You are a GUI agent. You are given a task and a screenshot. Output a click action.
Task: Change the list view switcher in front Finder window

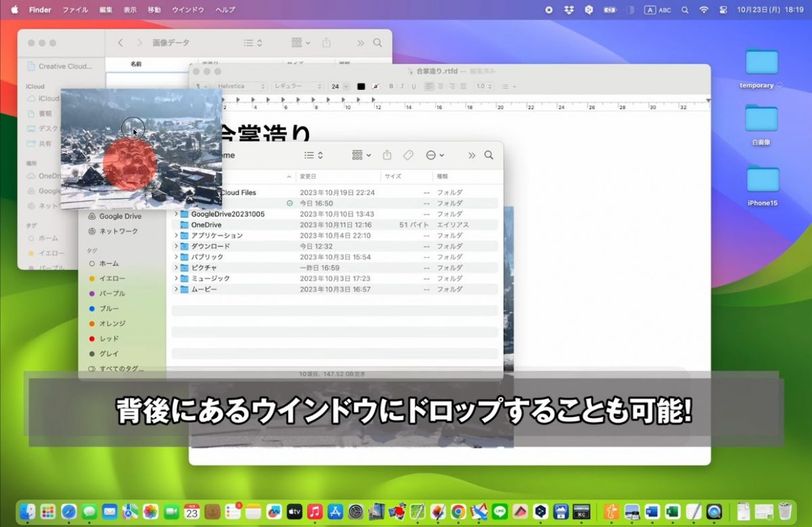pyautogui.click(x=313, y=155)
